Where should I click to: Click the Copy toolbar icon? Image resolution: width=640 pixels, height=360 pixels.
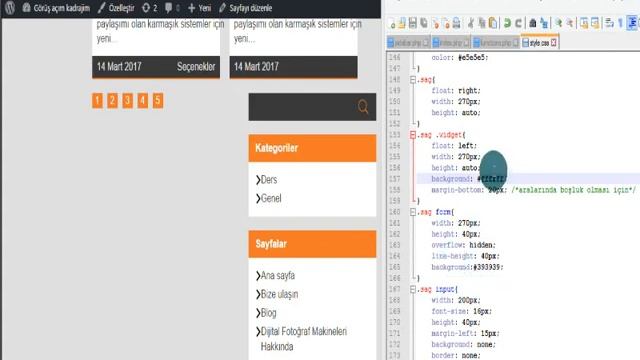pyautogui.click(x=482, y=23)
